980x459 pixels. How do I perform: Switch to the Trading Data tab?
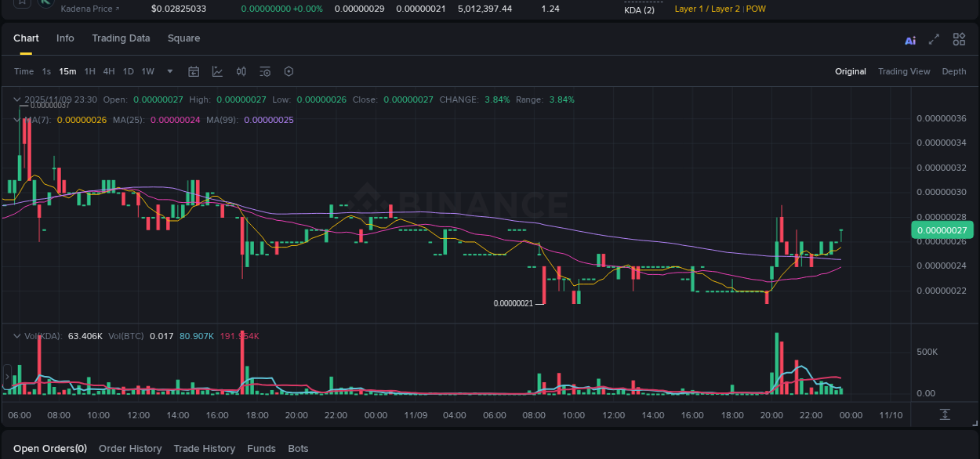pyautogui.click(x=121, y=38)
